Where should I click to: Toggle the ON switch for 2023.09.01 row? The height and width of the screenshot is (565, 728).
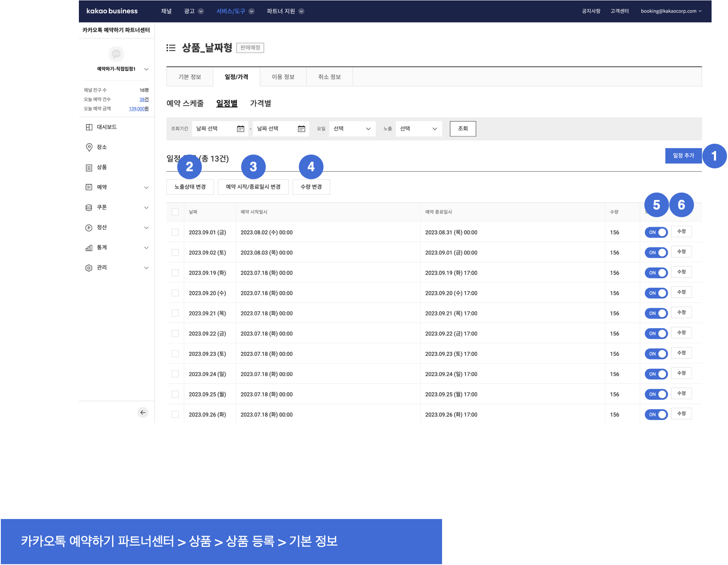(x=656, y=232)
